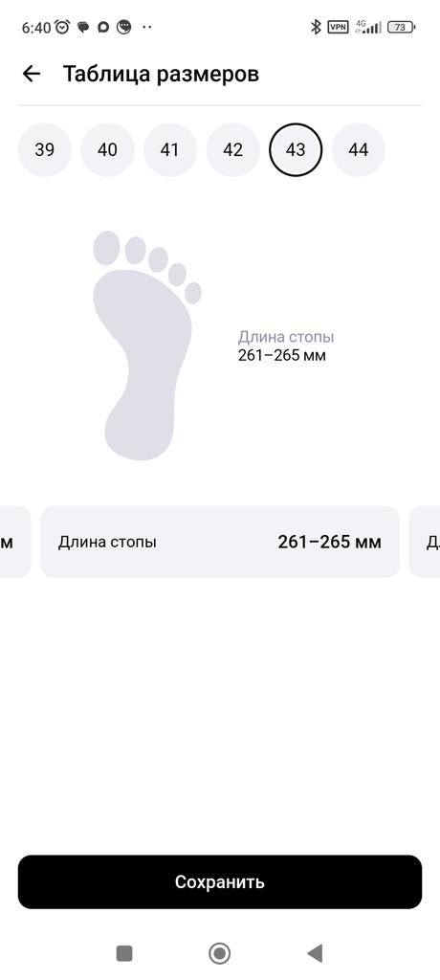This screenshot has width=440, height=980.
Task: Tap the Bluetooth status icon
Action: (316, 27)
